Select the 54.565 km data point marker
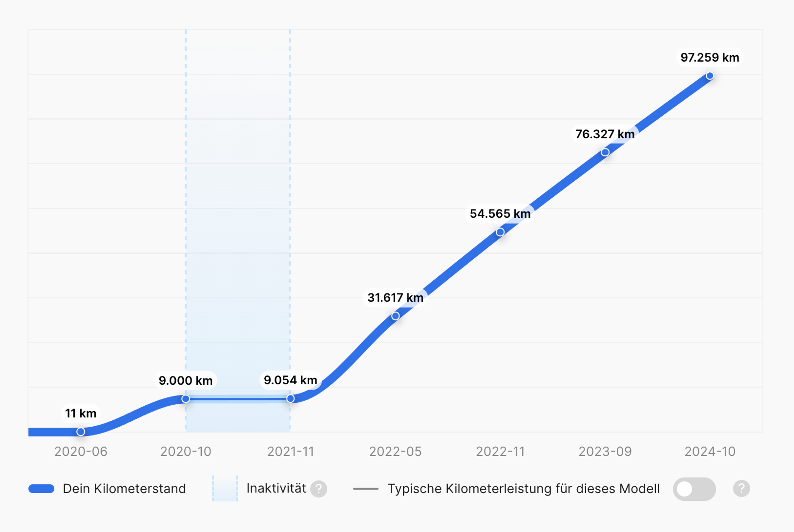Image resolution: width=794 pixels, height=532 pixels. (x=500, y=232)
